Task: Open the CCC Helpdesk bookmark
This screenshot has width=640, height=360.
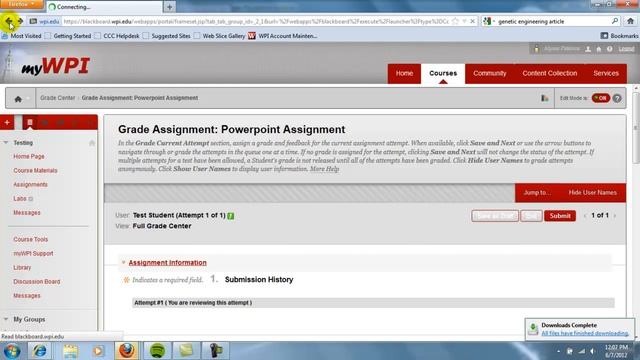Action: 117,36
